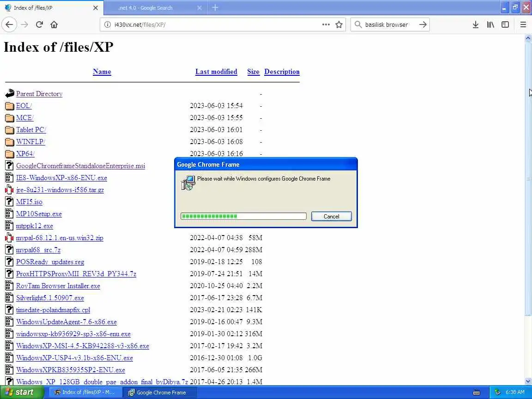This screenshot has width=532, height=399.
Task: Open the downloads panel
Action: pyautogui.click(x=475, y=24)
